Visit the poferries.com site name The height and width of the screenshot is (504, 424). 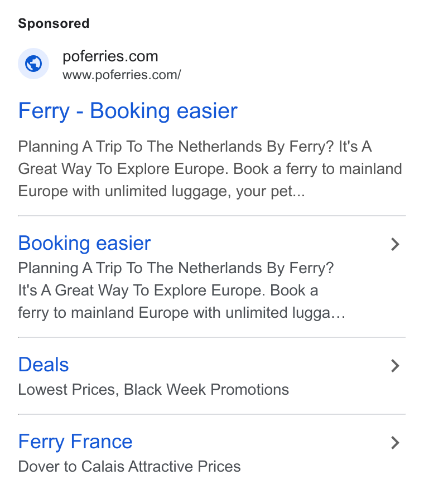(110, 56)
